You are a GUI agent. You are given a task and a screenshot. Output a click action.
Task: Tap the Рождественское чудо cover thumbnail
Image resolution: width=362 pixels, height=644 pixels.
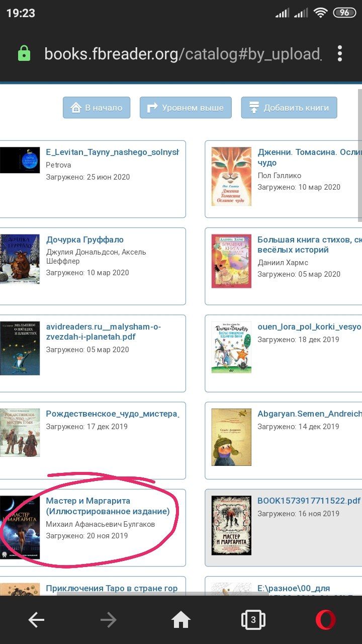point(20,432)
